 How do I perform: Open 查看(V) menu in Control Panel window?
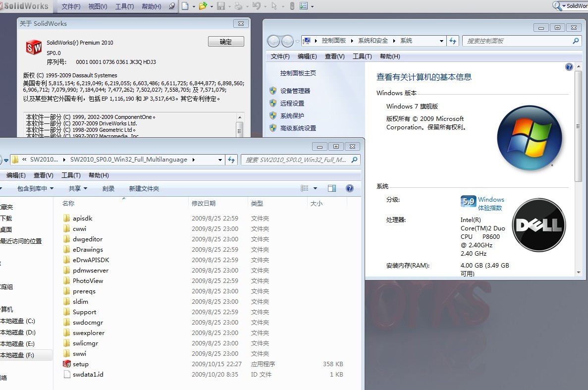pos(334,56)
